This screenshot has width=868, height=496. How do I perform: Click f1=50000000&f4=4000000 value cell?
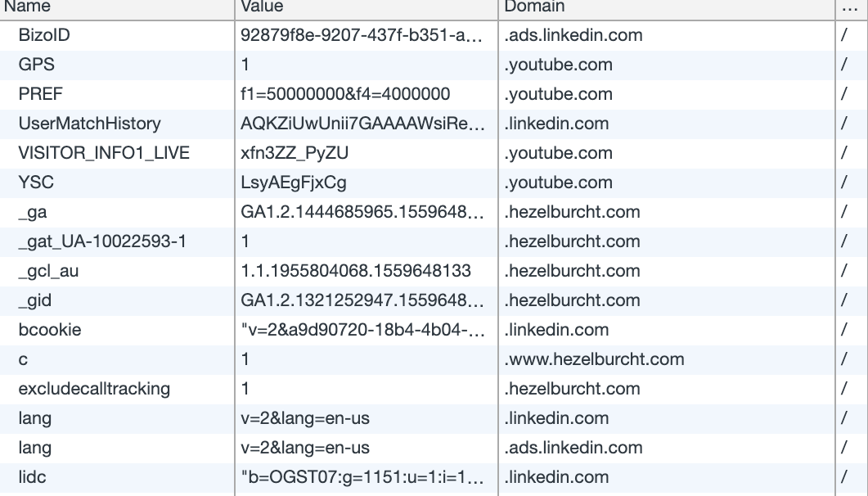(x=367, y=94)
